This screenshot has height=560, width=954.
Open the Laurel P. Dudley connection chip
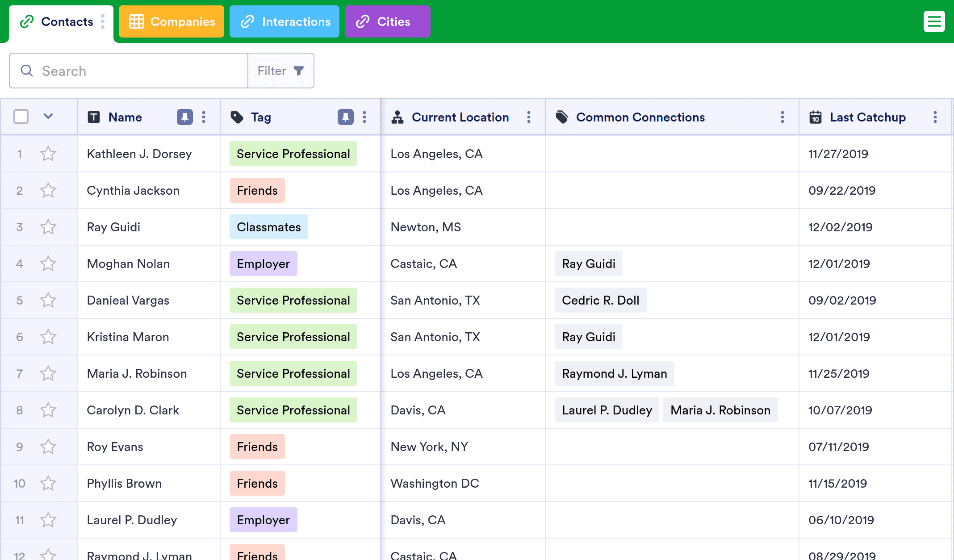coord(607,410)
